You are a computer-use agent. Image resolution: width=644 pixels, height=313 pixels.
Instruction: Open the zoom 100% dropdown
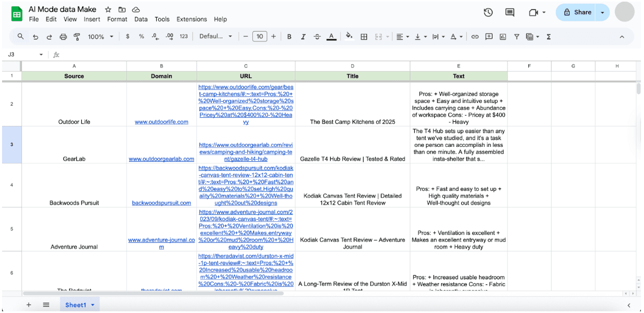click(100, 37)
